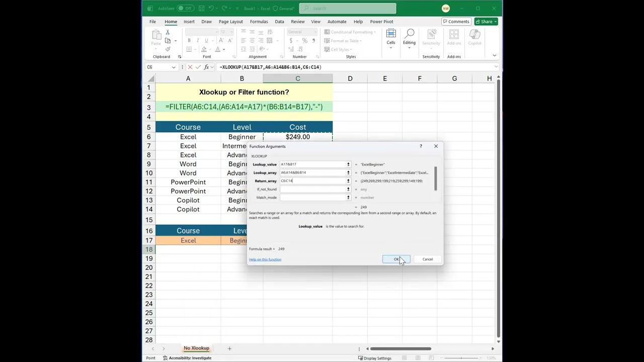The height and width of the screenshot is (362, 644).
Task: Click the Copy icon in Clipboard group
Action: (x=168, y=41)
